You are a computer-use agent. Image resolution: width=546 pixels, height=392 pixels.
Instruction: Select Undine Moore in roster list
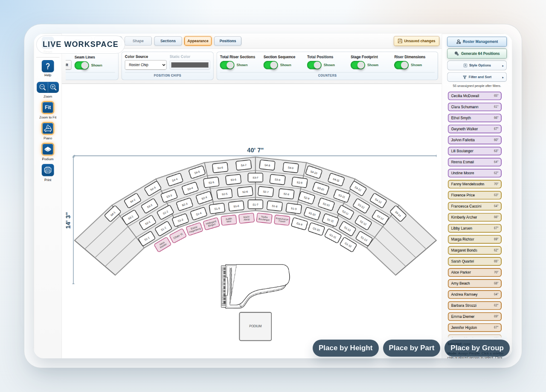pyautogui.click(x=475, y=173)
